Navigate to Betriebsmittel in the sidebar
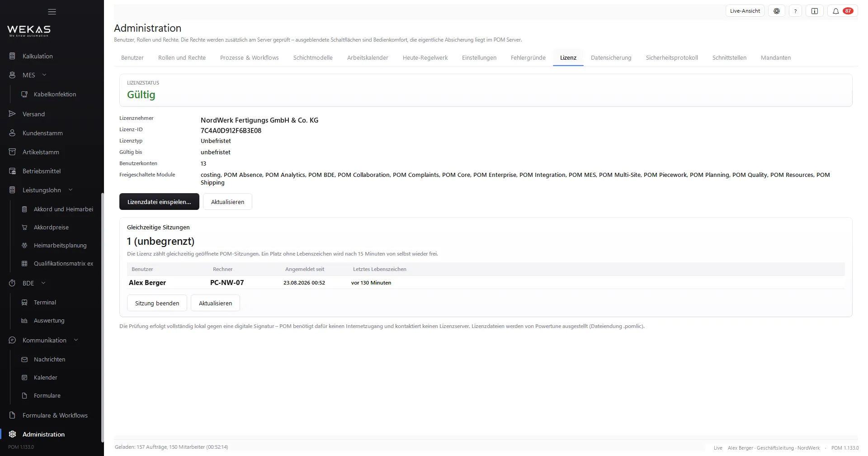 coord(42,171)
